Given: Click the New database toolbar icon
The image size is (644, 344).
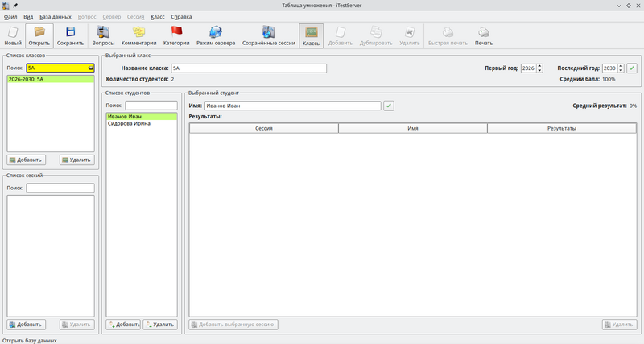Looking at the screenshot, I should pos(13,35).
